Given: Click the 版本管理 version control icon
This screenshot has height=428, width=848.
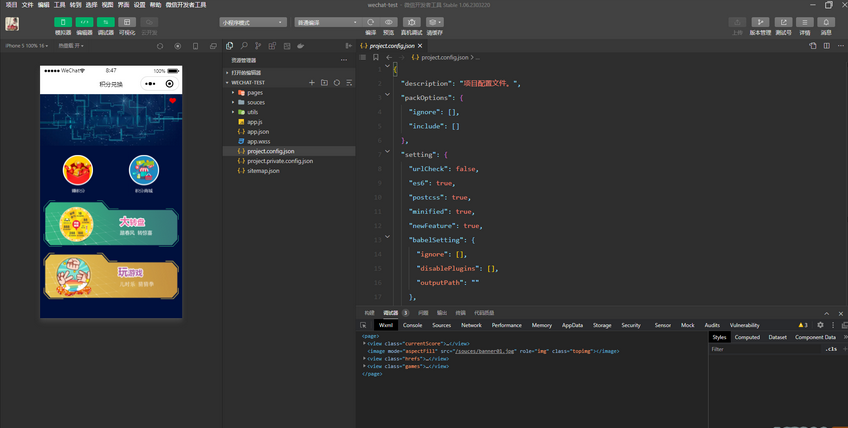Looking at the screenshot, I should click(760, 22).
